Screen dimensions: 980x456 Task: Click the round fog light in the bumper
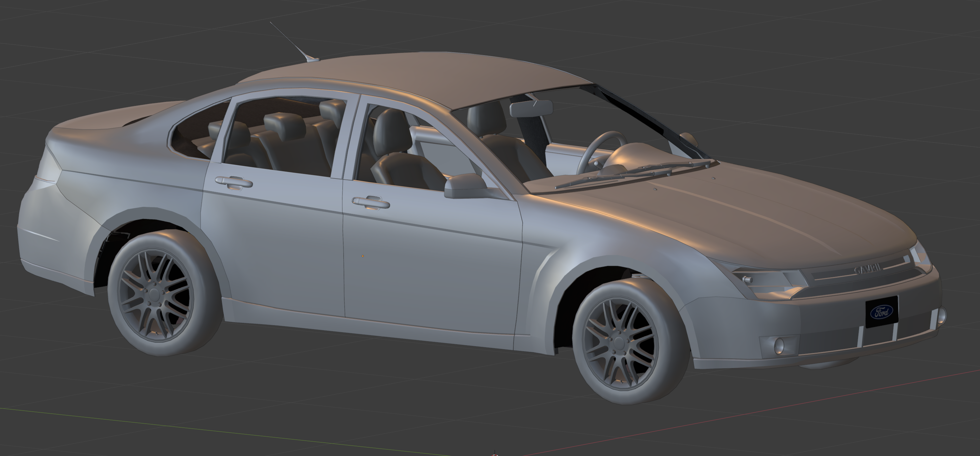[779, 346]
